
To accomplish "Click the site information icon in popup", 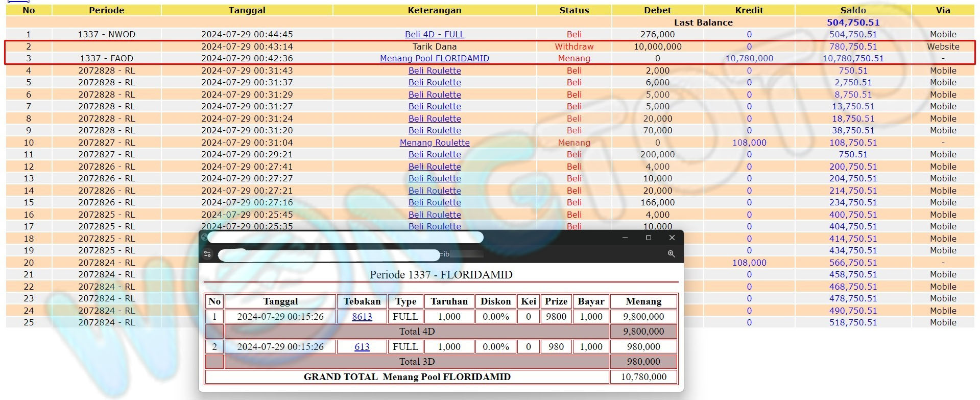I will (207, 254).
